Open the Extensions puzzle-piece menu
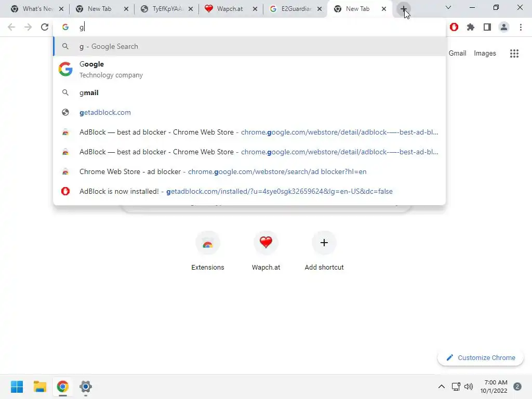 (x=471, y=27)
